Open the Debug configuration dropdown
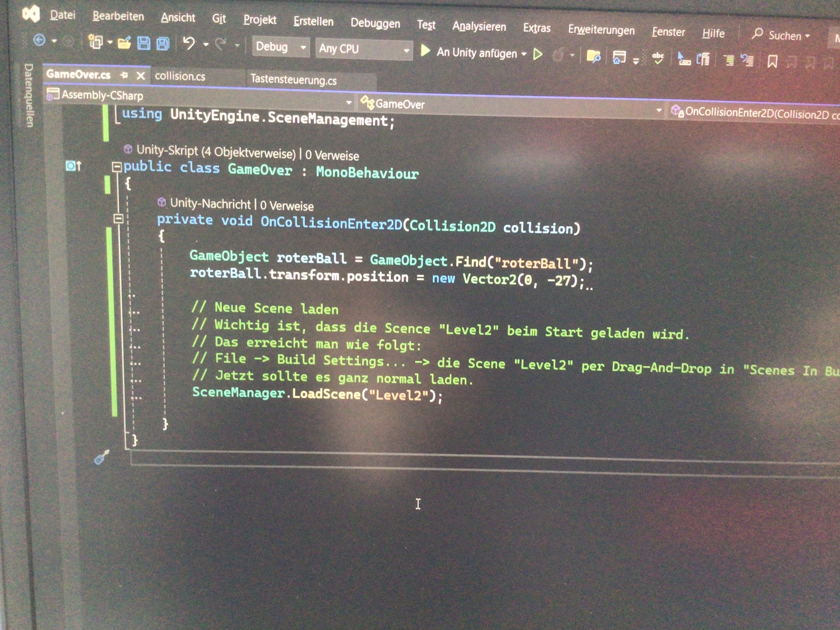This screenshot has width=840, height=630. click(281, 47)
